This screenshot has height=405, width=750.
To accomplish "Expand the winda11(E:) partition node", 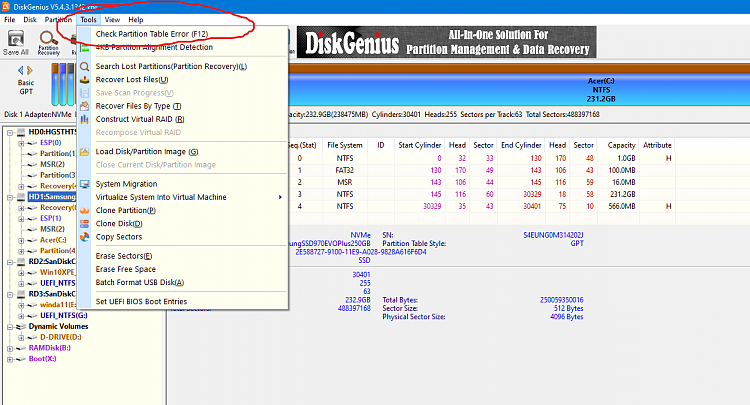I will pyautogui.click(x=21, y=305).
